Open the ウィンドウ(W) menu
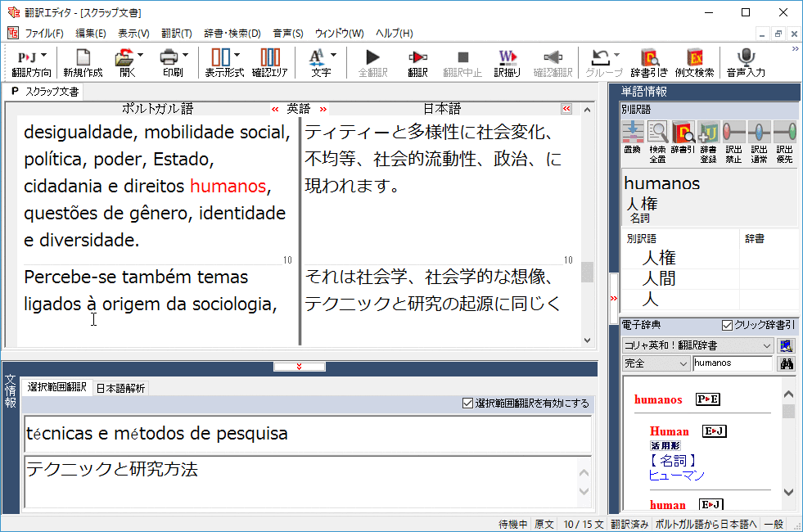This screenshot has width=803, height=532. (x=339, y=34)
